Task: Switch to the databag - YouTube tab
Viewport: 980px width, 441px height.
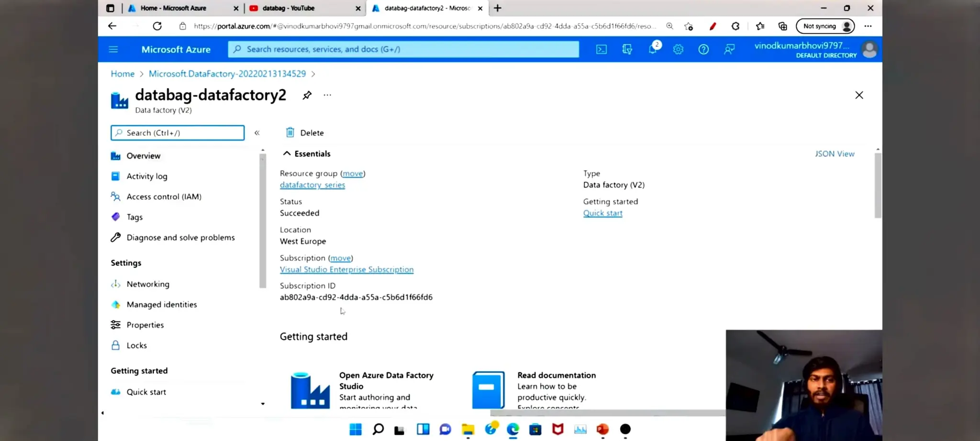Action: [289, 8]
